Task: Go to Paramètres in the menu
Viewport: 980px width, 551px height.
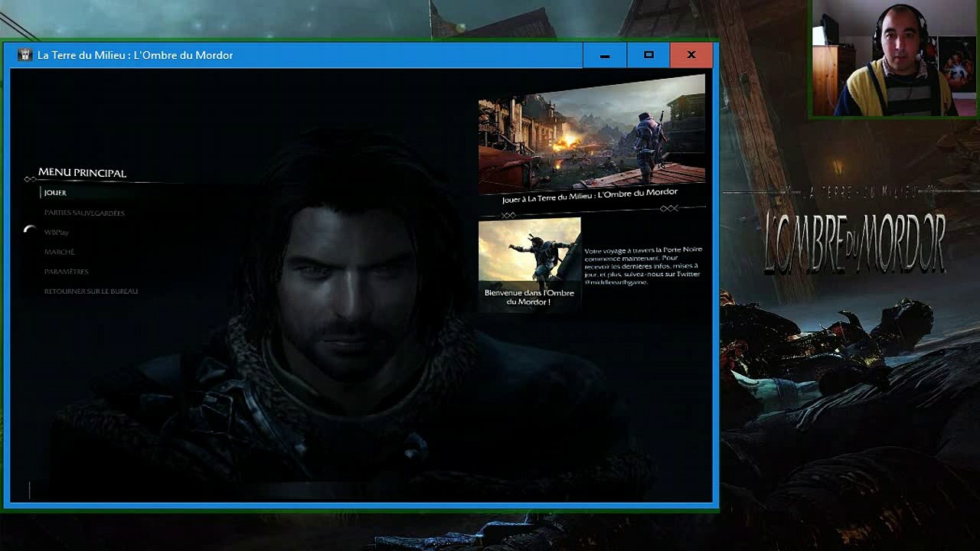Action: click(66, 272)
